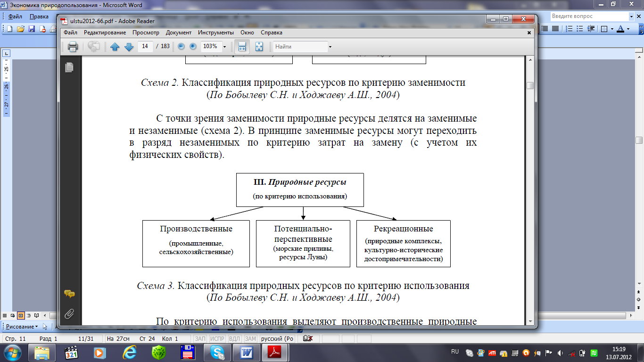This screenshot has width=644, height=362.
Task: Open Media Player Classic 321 from taskbar
Action: 71,352
